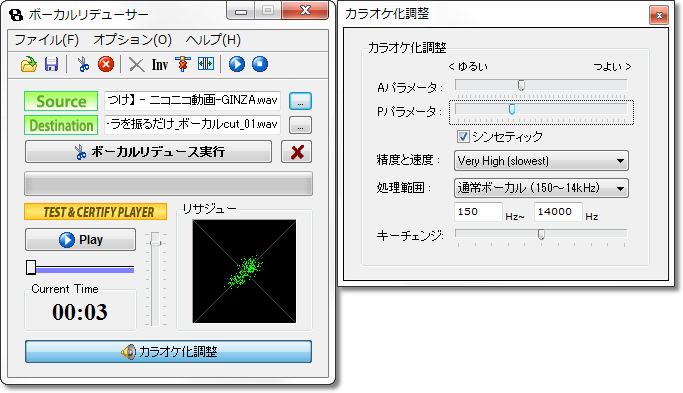Click the リサジュー stereo scope display
This screenshot has width=683, height=393.
tap(244, 271)
